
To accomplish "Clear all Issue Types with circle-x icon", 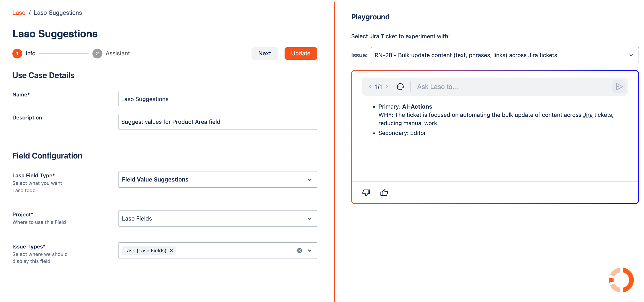I will click(300, 251).
